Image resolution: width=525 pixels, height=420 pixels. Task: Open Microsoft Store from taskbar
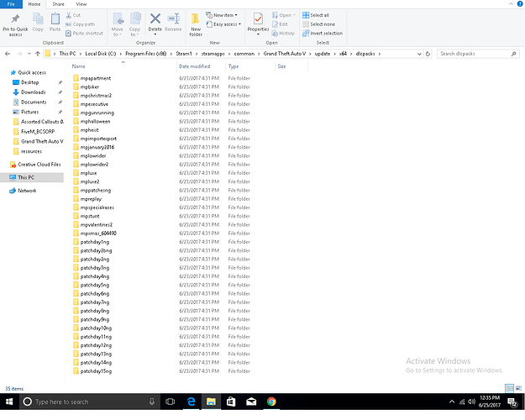coord(231,402)
